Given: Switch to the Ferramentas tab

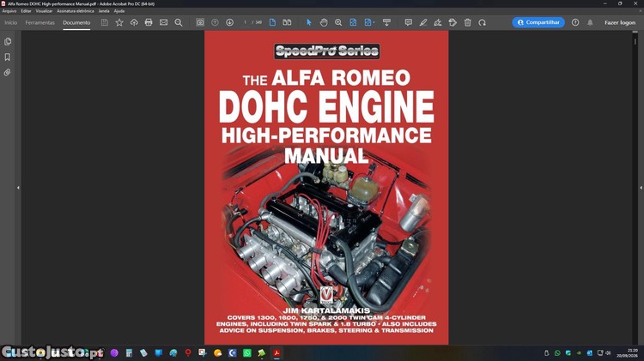Looking at the screenshot, I should point(39,22).
